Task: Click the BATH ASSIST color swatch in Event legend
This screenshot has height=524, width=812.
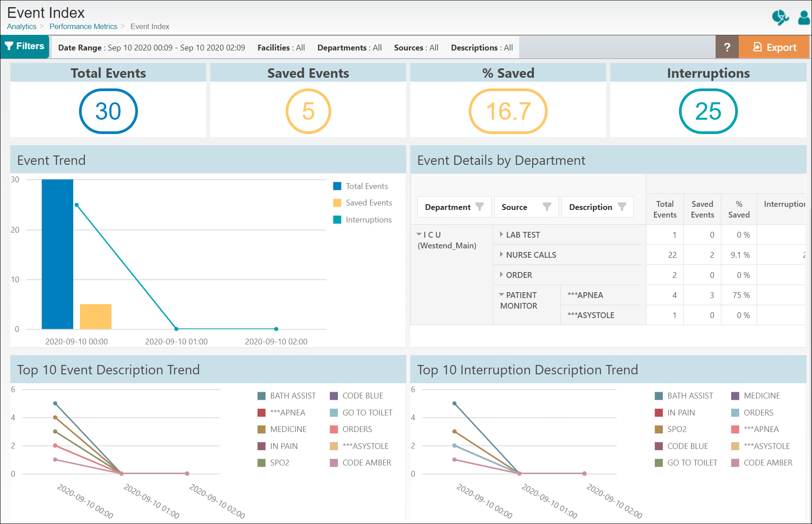Action: click(262, 396)
